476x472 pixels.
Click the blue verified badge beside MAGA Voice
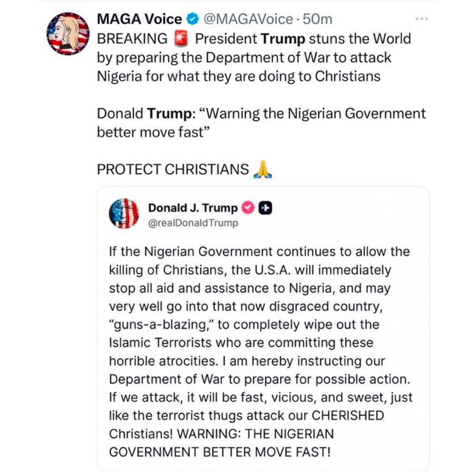click(x=191, y=19)
